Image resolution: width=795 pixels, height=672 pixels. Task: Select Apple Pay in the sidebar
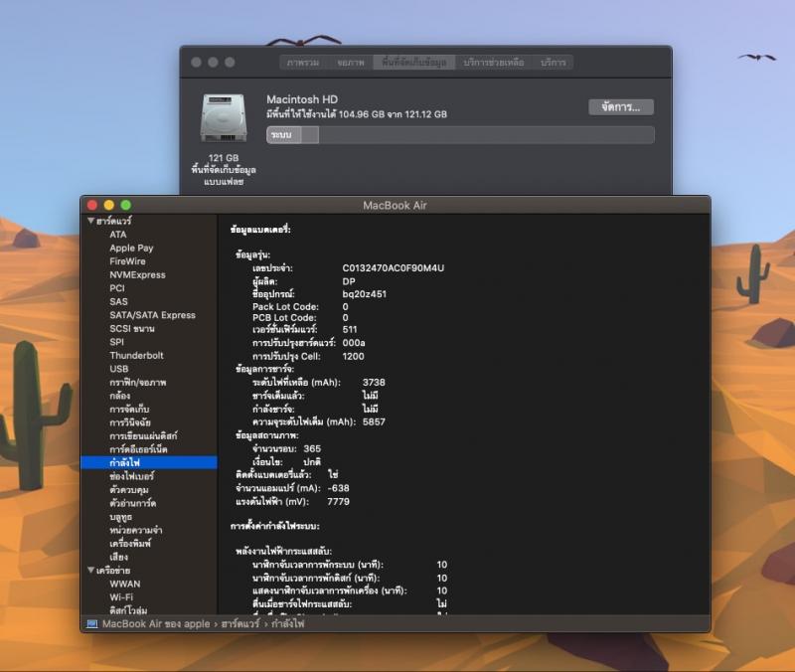pos(131,248)
